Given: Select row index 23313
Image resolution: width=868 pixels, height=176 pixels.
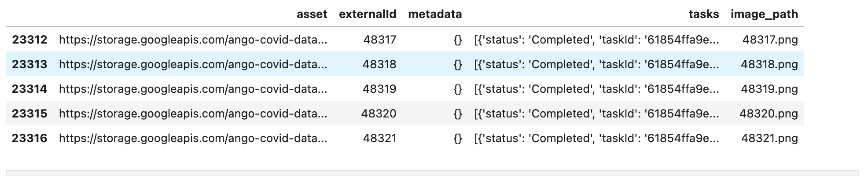Looking at the screenshot, I should click(29, 64).
